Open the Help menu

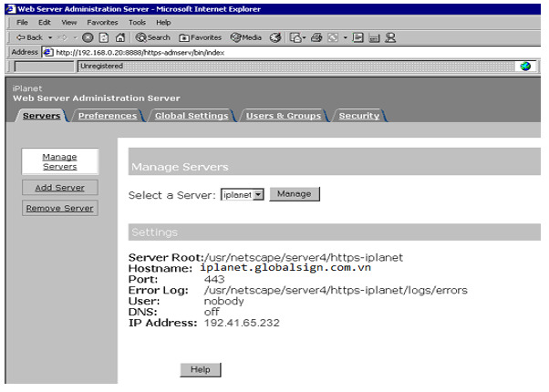pyautogui.click(x=163, y=23)
